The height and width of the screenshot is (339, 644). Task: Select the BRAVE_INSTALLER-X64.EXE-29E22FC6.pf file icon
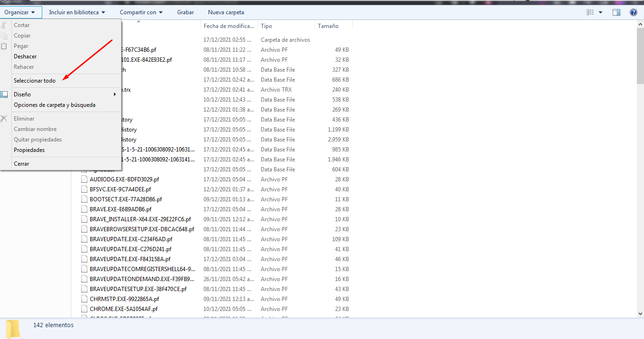pyautogui.click(x=85, y=219)
